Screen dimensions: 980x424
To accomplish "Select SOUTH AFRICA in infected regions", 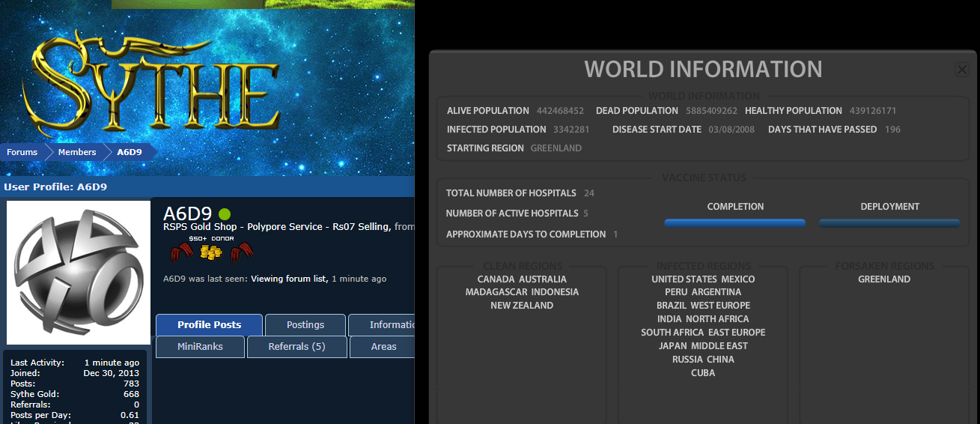I will click(672, 333).
